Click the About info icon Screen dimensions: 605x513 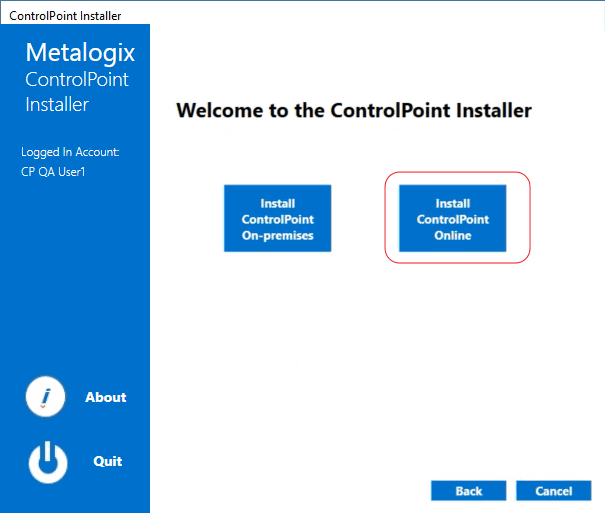click(x=45, y=397)
